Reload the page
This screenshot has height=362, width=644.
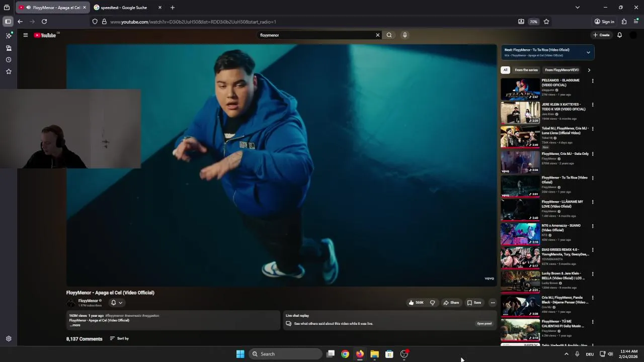point(44,22)
